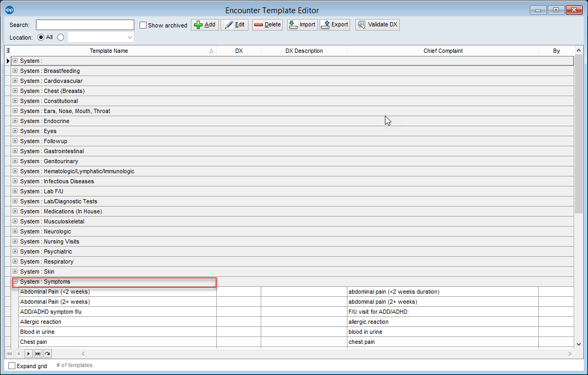
Task: Go to first record navigation icon
Action: [10, 353]
